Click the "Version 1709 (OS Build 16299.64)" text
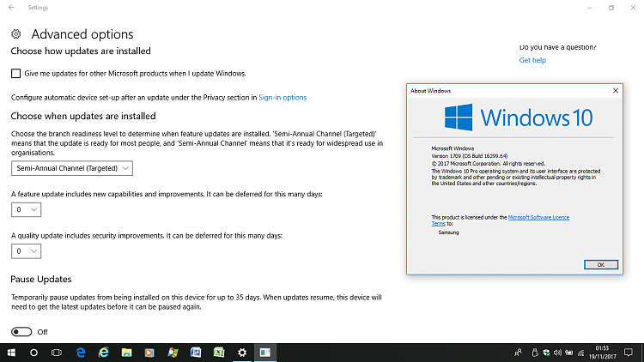 pos(470,156)
